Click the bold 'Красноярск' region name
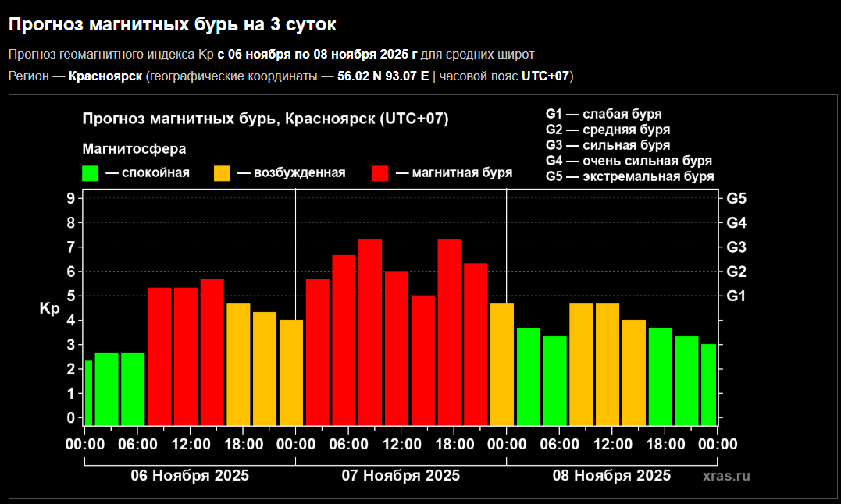 105,76
